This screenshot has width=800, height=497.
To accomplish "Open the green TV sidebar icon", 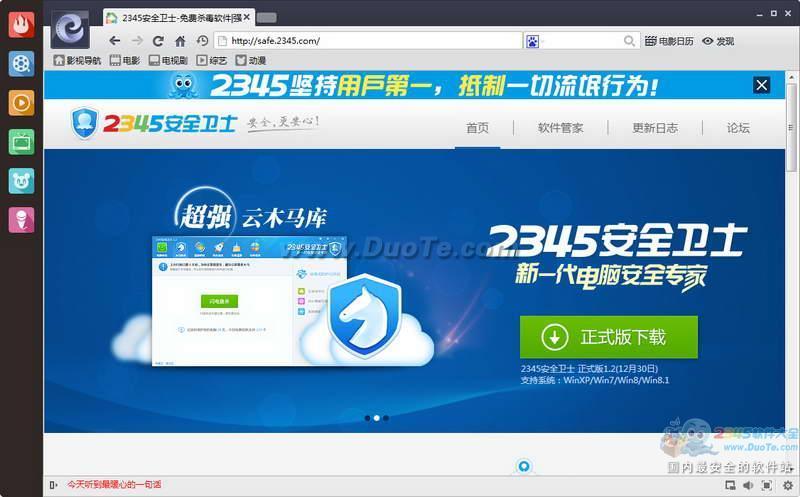I will coord(21,142).
